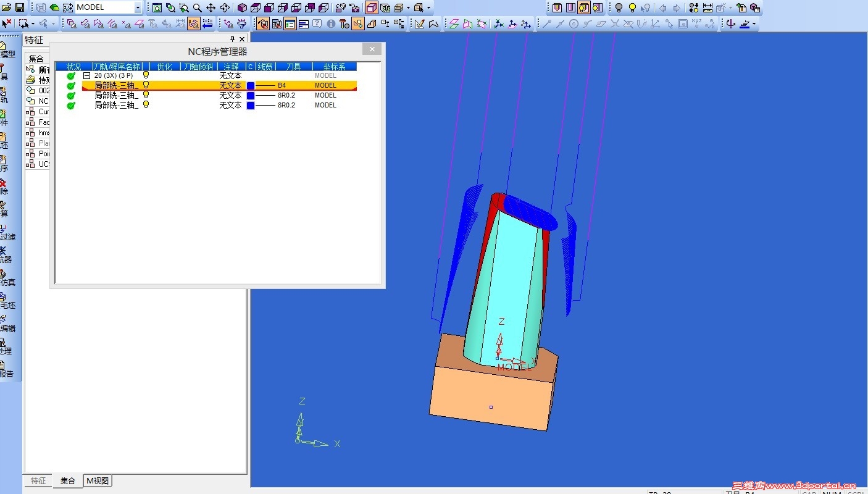Pin the 特征 panel with pushpin
868x494 pixels.
coord(233,39)
